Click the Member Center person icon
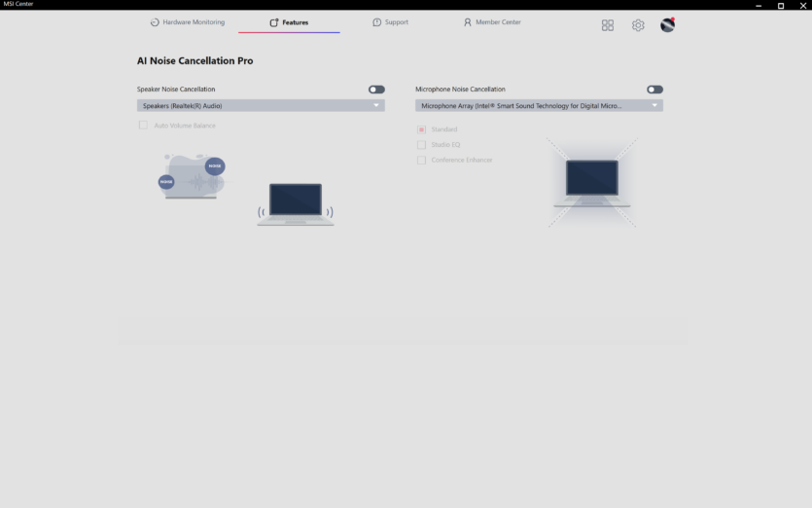This screenshot has height=508, width=812. click(468, 22)
